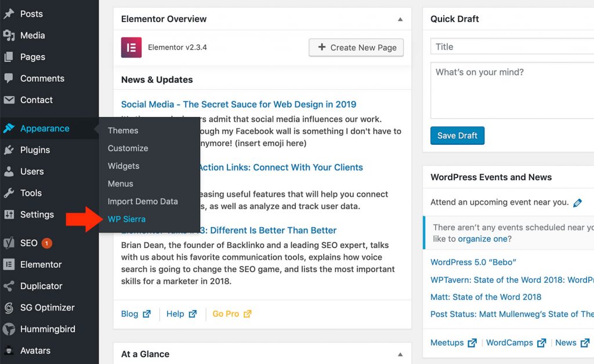The image size is (594, 364).
Task: Click the SEO notification badge
Action: pos(46,243)
